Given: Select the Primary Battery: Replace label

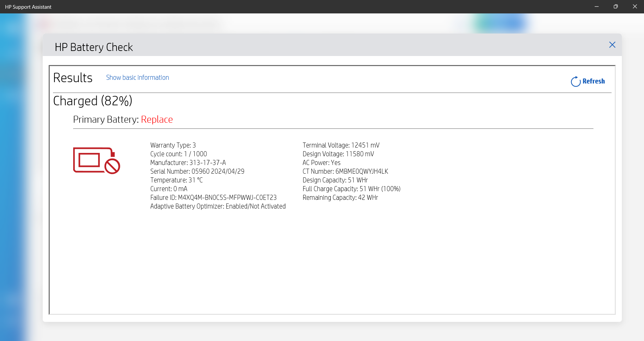Looking at the screenshot, I should pyautogui.click(x=123, y=119).
